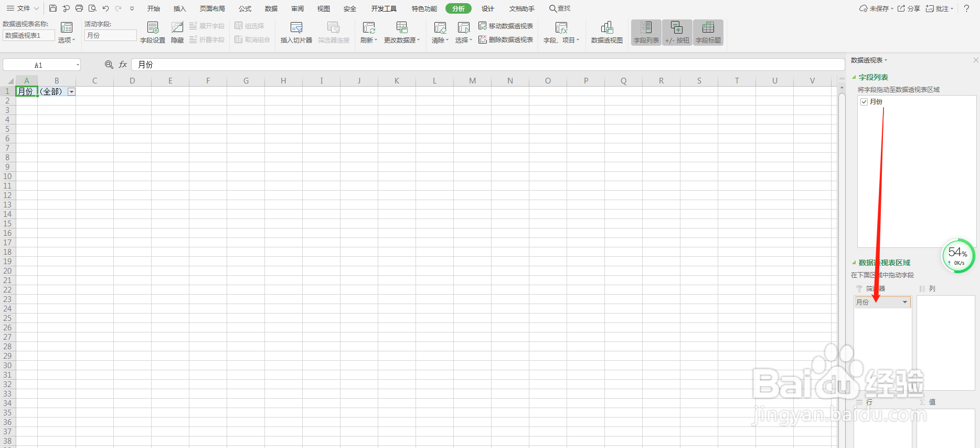Click 数据透视图 pivot chart icon
Image resolution: width=980 pixels, height=448 pixels.
pyautogui.click(x=607, y=27)
